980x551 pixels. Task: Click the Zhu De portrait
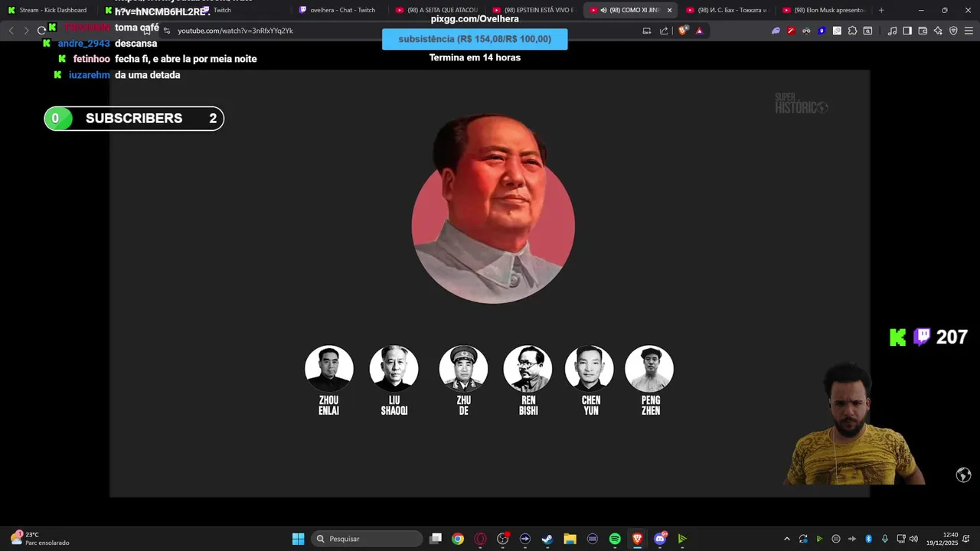[x=463, y=368]
